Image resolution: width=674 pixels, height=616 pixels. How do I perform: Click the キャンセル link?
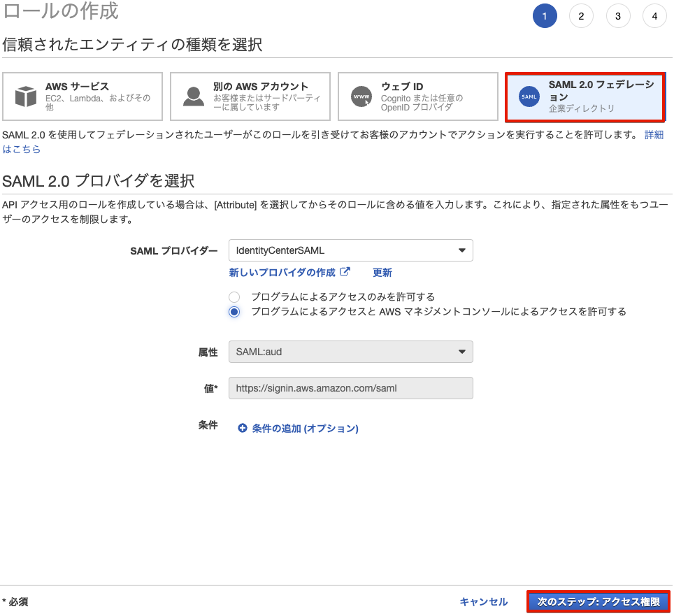click(x=483, y=600)
